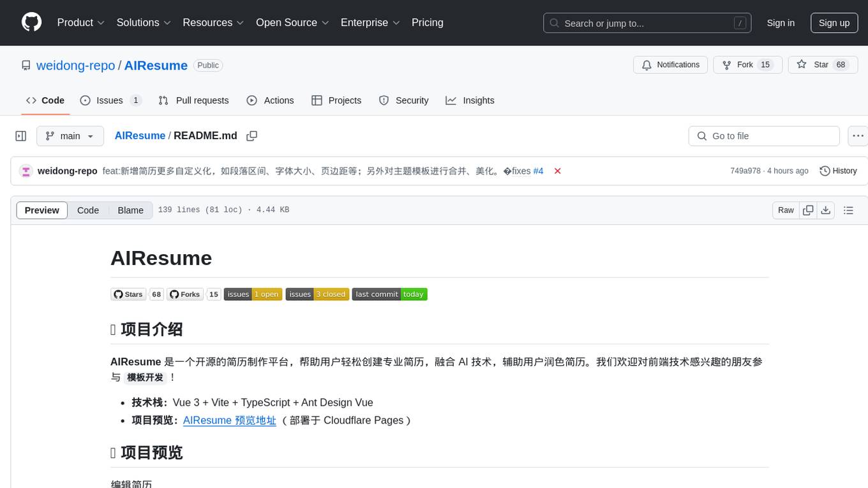Expand the Product menu
Viewport: 868px width, 488px height.
81,22
